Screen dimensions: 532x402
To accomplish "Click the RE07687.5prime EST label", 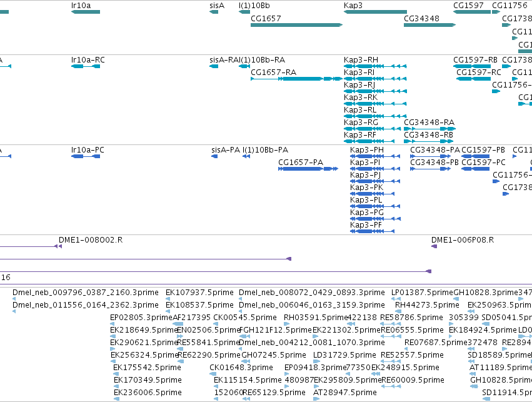I will pyautogui.click(x=436, y=343).
